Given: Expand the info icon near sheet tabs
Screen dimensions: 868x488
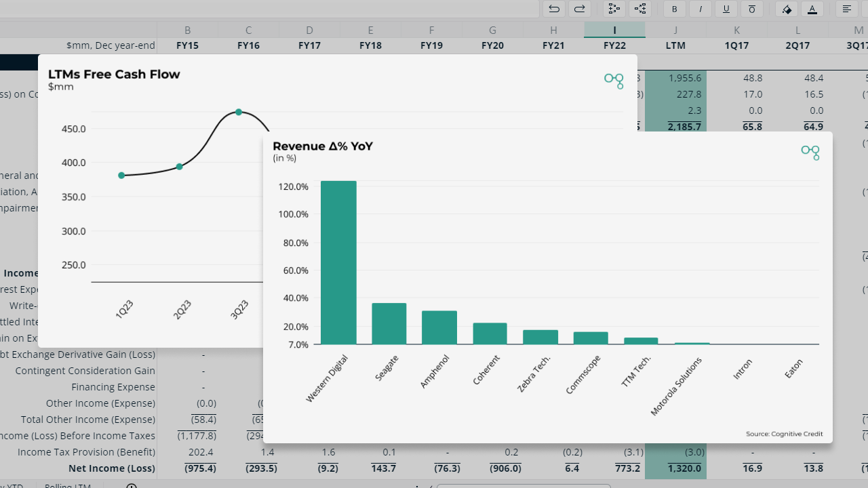Looking at the screenshot, I should point(132,485).
